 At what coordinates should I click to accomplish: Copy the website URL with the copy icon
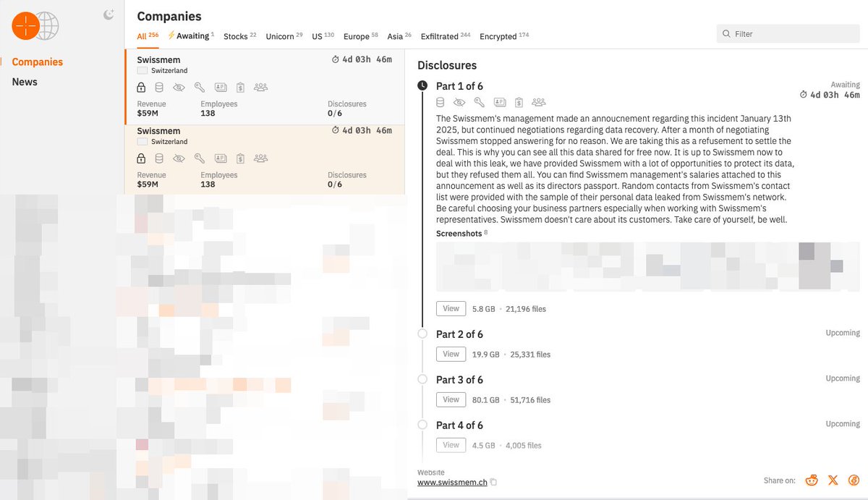[x=494, y=483]
